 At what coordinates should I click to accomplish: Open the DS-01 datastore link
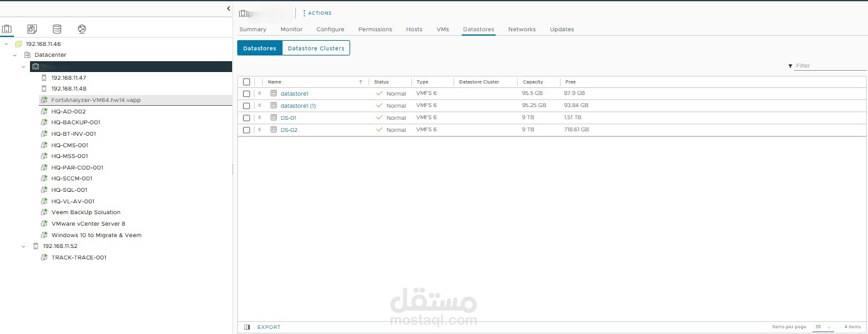(288, 118)
